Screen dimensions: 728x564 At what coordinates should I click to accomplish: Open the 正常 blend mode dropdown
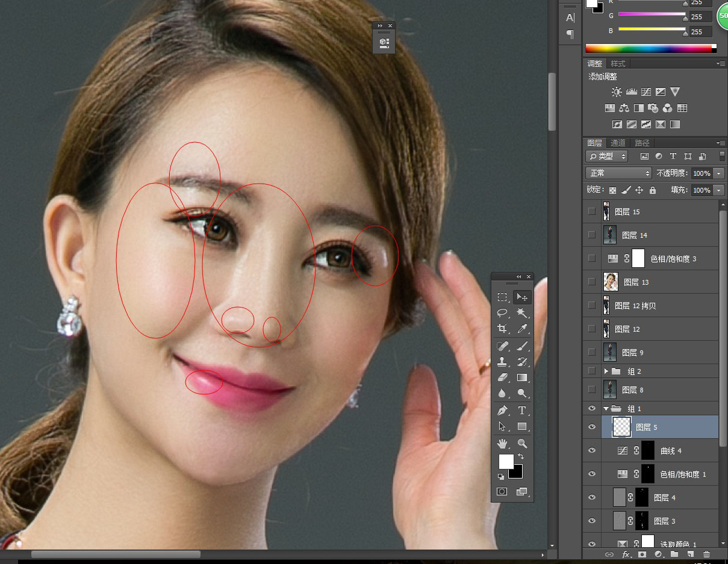(618, 173)
